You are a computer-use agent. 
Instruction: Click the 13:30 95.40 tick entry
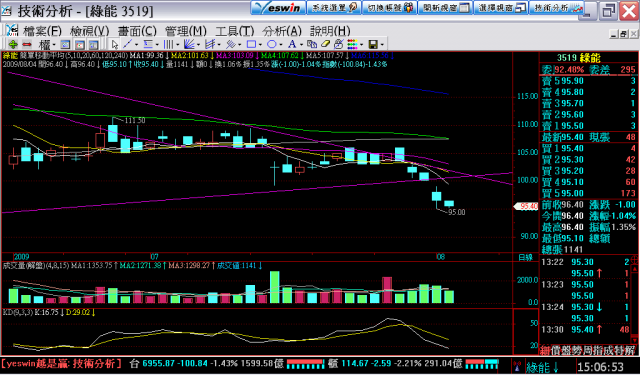coord(585,329)
